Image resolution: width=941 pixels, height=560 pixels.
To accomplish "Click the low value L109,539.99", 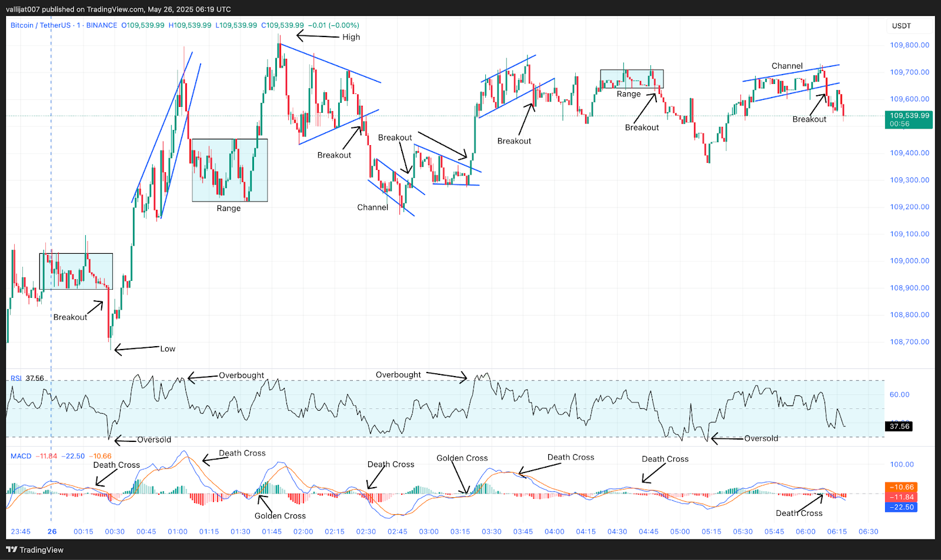I will (x=236, y=25).
